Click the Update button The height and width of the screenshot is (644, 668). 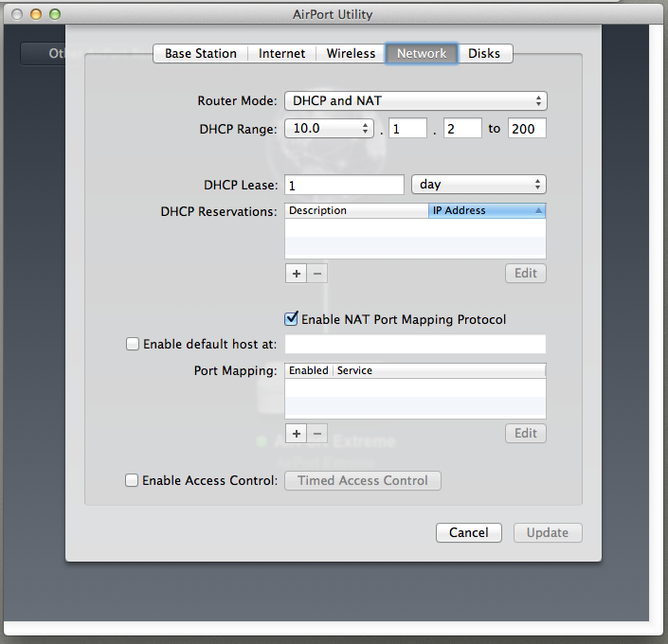[548, 533]
